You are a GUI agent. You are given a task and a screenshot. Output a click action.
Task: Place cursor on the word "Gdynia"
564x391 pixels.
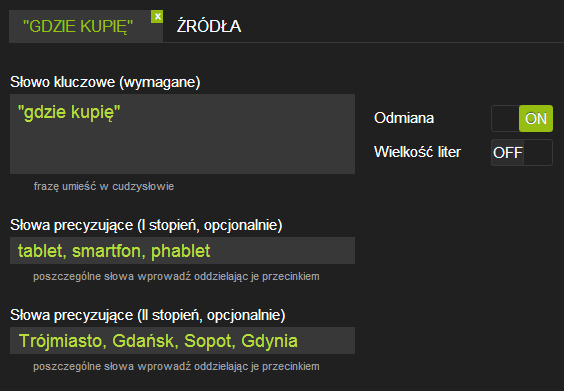269,341
